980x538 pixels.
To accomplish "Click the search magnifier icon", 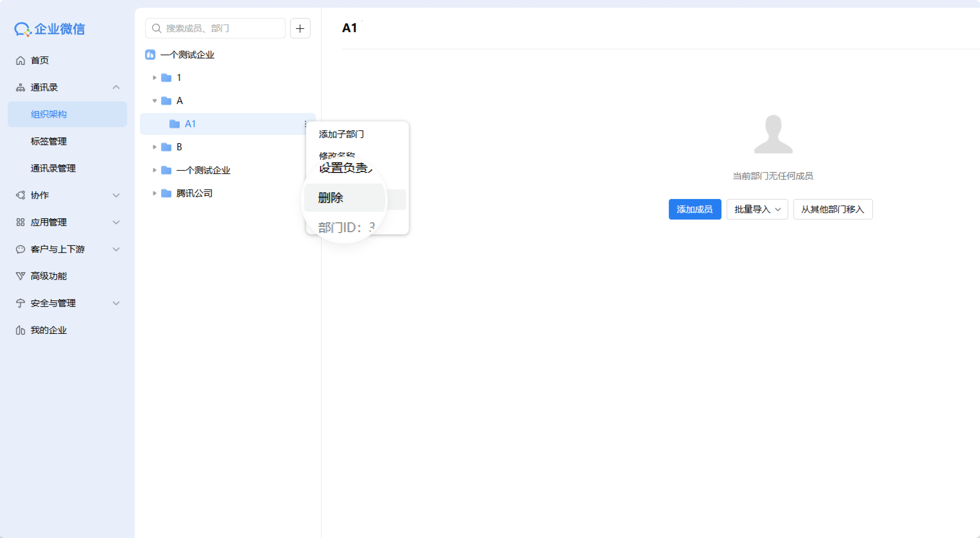I will tap(156, 28).
